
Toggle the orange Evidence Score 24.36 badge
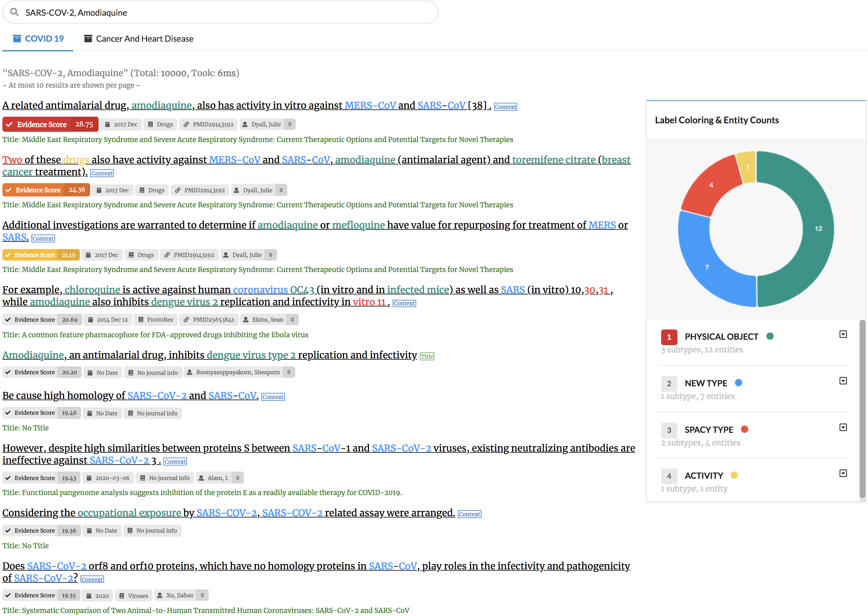click(46, 190)
